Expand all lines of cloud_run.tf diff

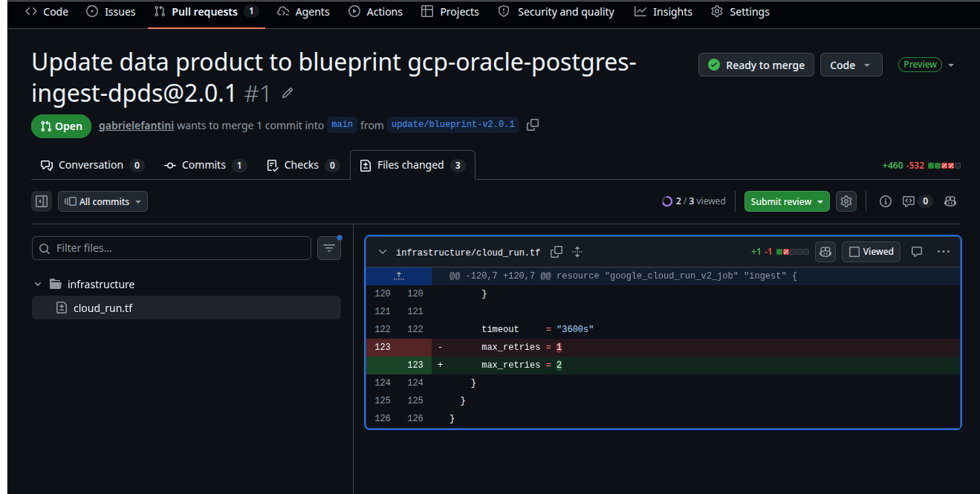click(577, 252)
